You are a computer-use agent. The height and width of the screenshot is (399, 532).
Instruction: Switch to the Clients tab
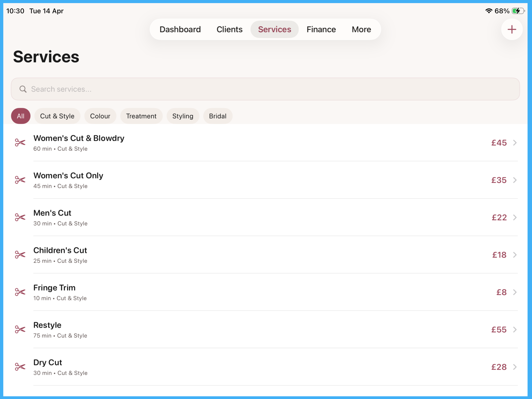(x=229, y=29)
